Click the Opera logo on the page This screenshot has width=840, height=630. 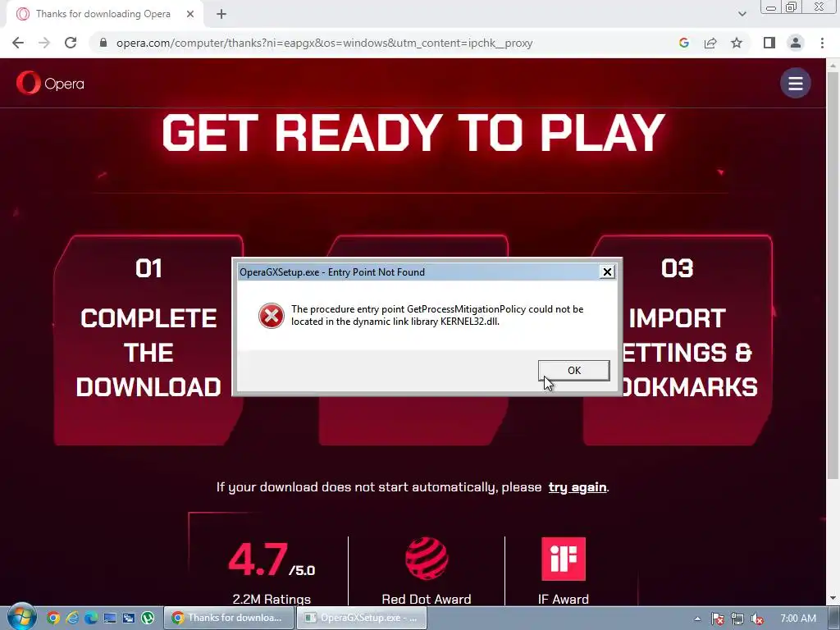point(50,83)
